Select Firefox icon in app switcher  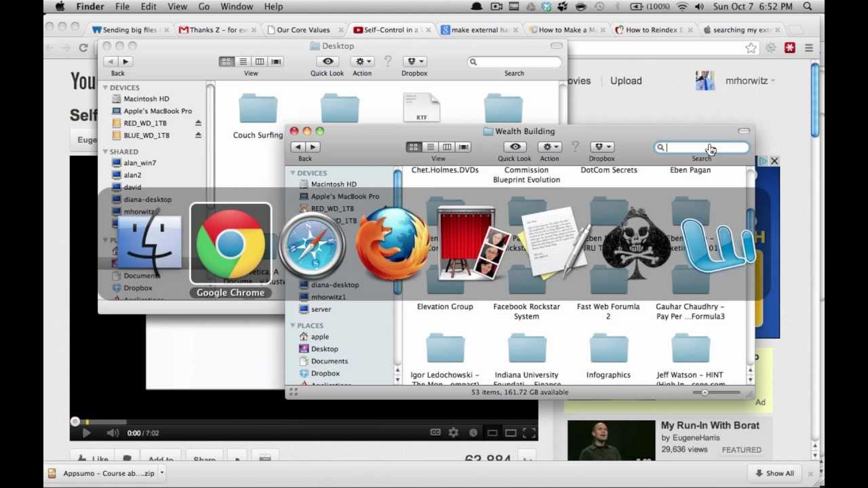pyautogui.click(x=393, y=244)
